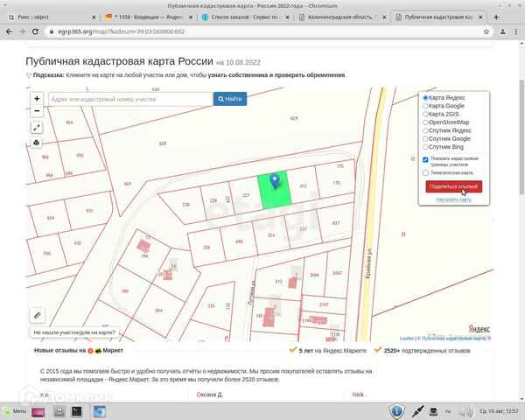Select the 'Карта 2GIS' layer
The height and width of the screenshot is (420, 525).
click(x=441, y=115)
